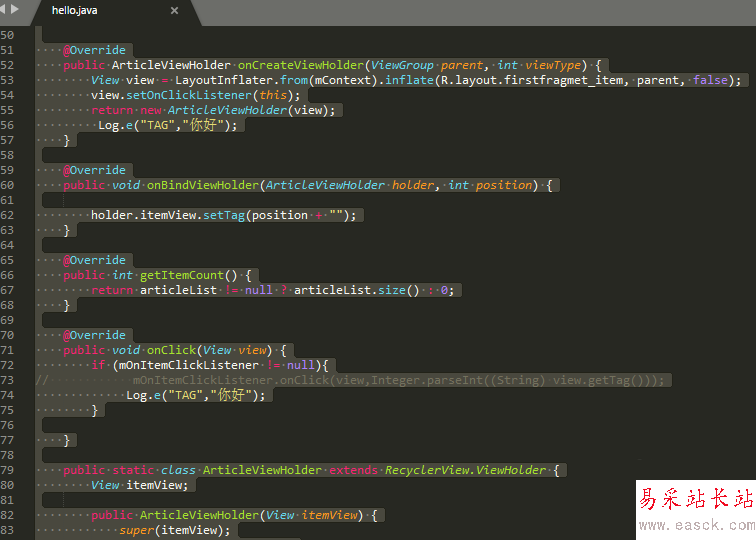This screenshot has width=756, height=540.
Task: Click @Override annotation on line 59
Action: (94, 170)
